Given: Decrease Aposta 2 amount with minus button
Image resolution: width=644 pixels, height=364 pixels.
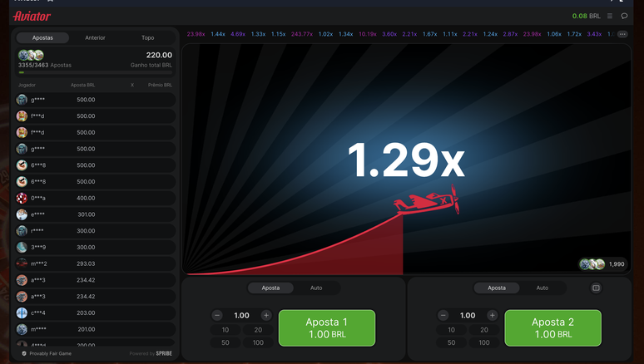Looking at the screenshot, I should [x=443, y=315].
